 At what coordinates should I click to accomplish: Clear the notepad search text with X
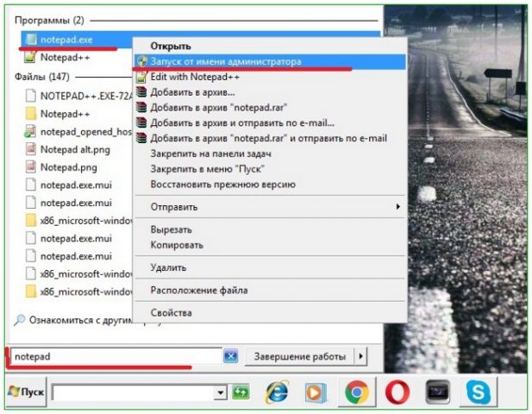[230, 356]
